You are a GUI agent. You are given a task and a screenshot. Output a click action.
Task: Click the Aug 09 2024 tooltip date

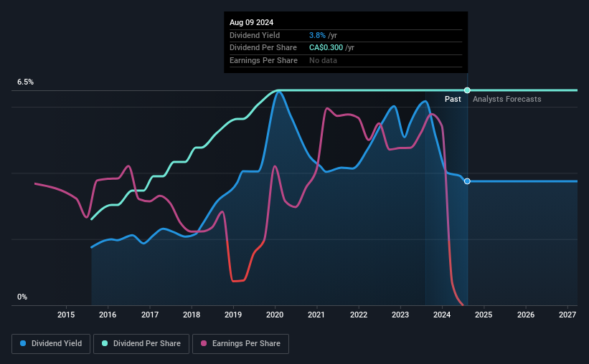pyautogui.click(x=251, y=22)
